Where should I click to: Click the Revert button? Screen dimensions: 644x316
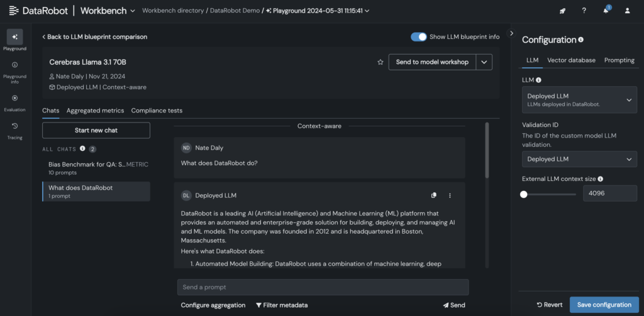click(550, 305)
